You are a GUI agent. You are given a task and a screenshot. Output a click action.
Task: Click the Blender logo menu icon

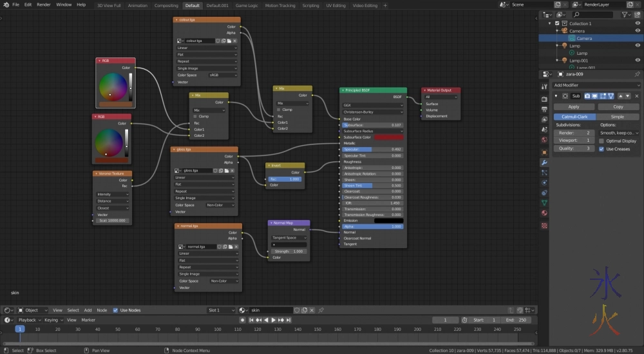5,5
